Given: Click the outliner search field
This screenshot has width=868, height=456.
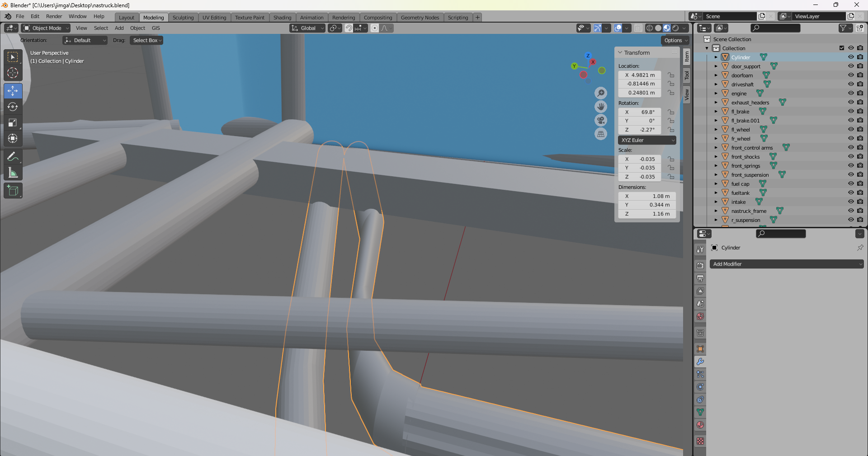Looking at the screenshot, I should pyautogui.click(x=775, y=28).
